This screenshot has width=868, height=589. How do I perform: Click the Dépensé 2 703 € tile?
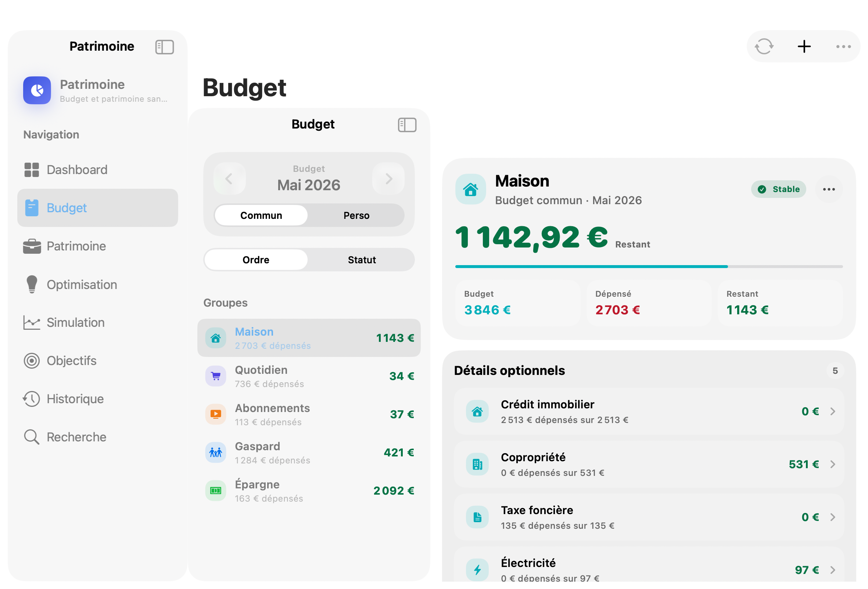pyautogui.click(x=649, y=303)
